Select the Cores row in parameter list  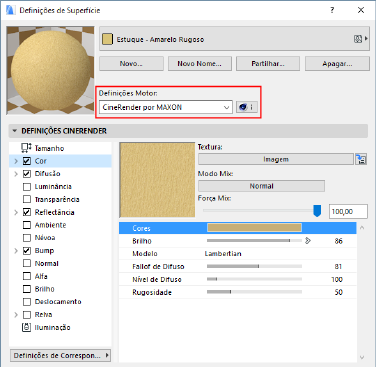pyautogui.click(x=238, y=228)
